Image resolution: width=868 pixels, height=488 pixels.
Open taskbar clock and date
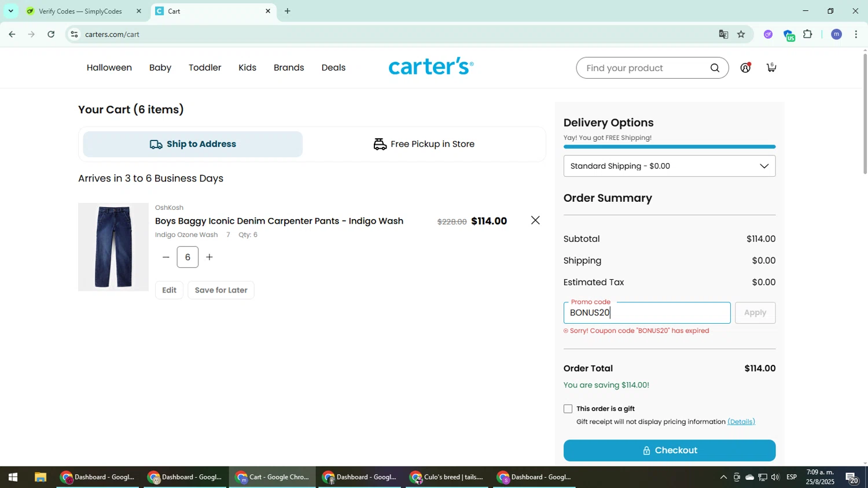click(820, 477)
